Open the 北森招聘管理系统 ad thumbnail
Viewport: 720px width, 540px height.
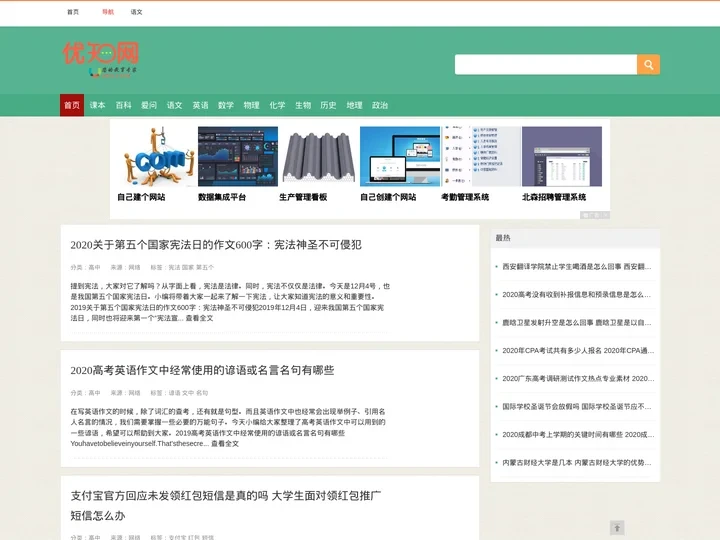562,157
